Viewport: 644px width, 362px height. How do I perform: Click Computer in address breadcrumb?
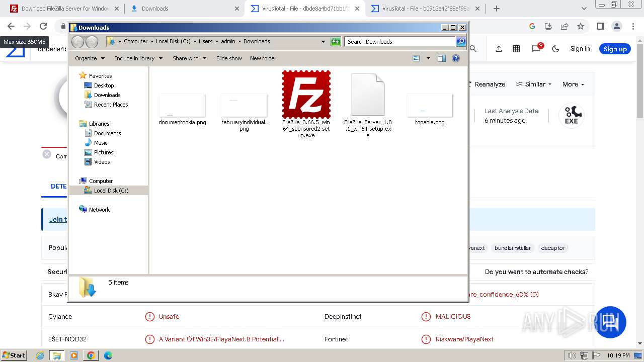(135, 42)
